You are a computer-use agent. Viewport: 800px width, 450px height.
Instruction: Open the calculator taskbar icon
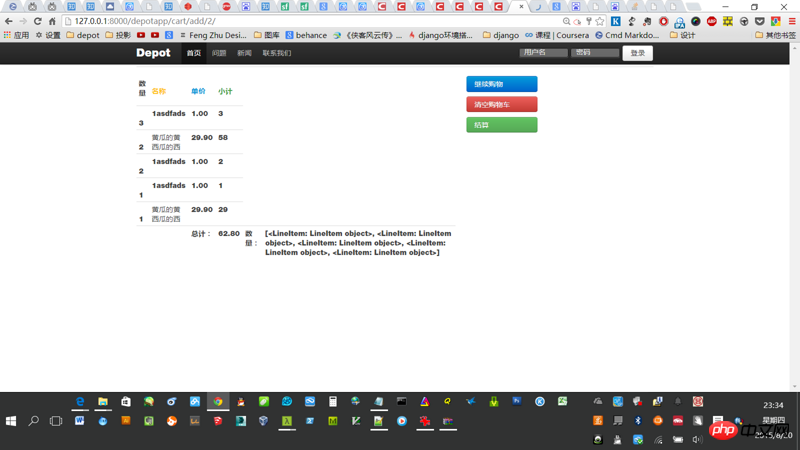[x=333, y=402]
